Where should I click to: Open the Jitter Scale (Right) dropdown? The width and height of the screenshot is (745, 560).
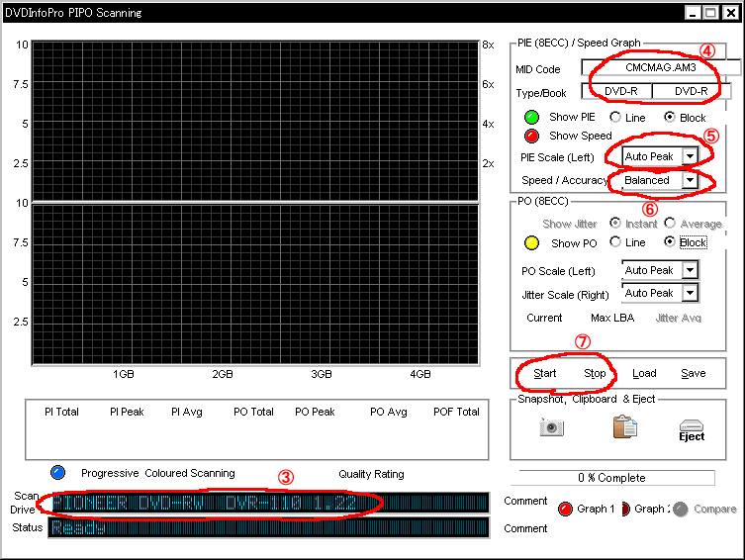[x=690, y=293]
